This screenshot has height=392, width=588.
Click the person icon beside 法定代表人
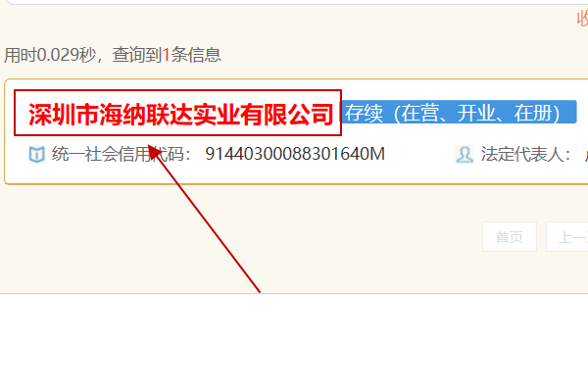(x=465, y=154)
